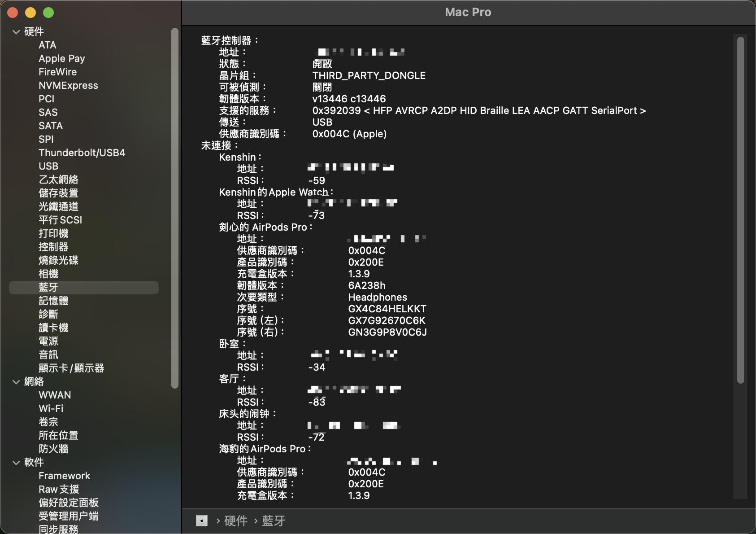Select FireWire in the sidebar

[x=57, y=72]
